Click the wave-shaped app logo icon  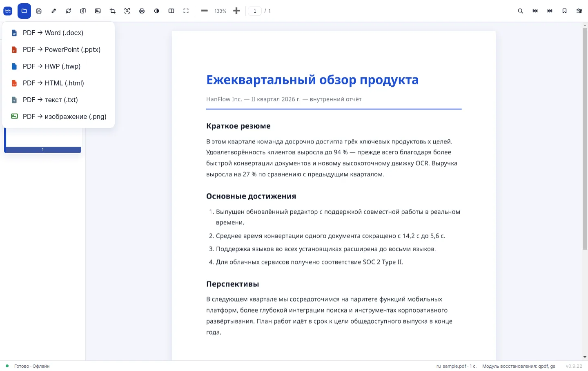click(x=8, y=11)
